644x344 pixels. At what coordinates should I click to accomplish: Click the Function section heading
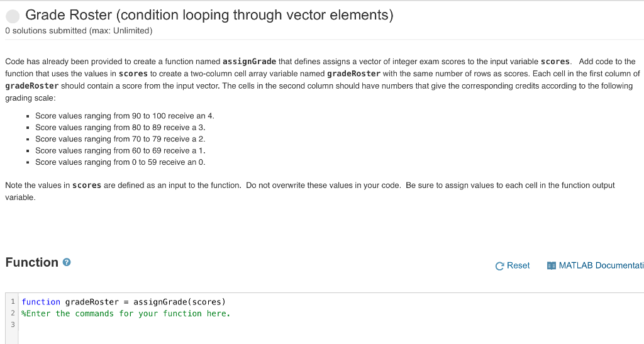pos(31,262)
